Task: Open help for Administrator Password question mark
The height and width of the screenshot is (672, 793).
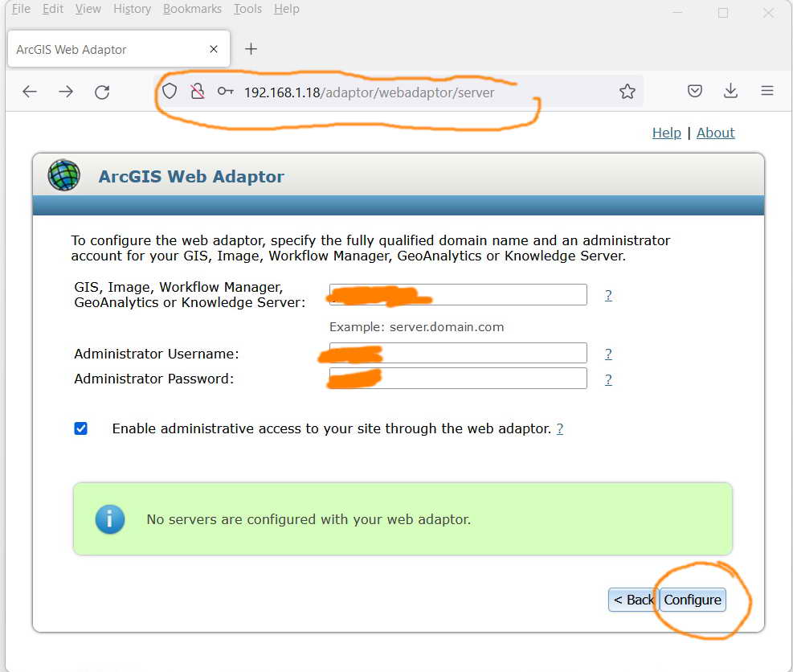Action: click(608, 379)
